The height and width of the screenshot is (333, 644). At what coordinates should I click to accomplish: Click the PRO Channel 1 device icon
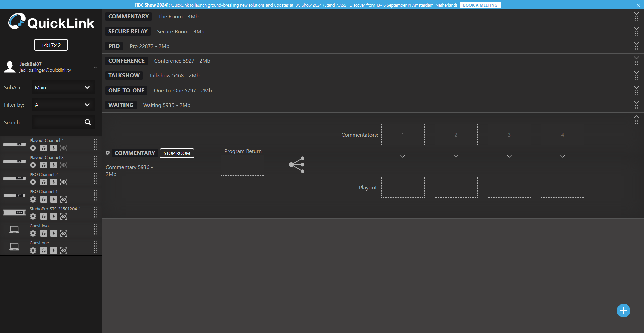(14, 196)
